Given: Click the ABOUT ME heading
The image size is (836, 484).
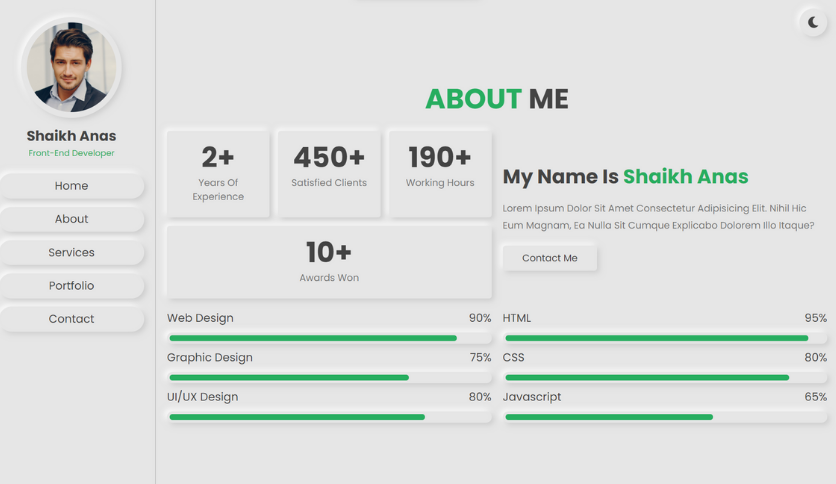Looking at the screenshot, I should pos(497,99).
